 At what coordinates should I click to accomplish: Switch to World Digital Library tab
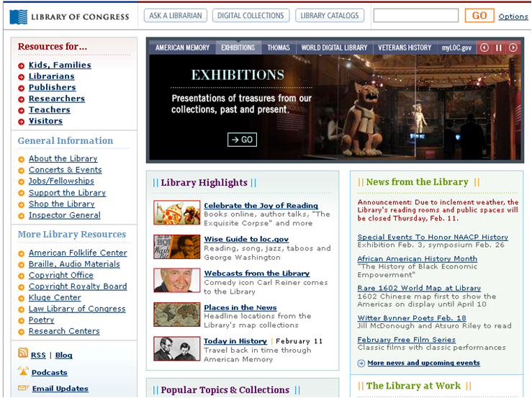pyautogui.click(x=334, y=48)
